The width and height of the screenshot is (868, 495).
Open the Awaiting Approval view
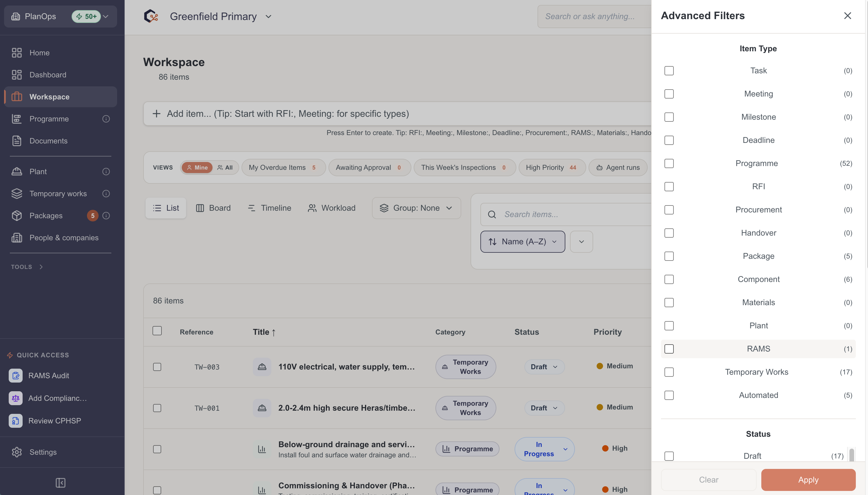tap(369, 168)
